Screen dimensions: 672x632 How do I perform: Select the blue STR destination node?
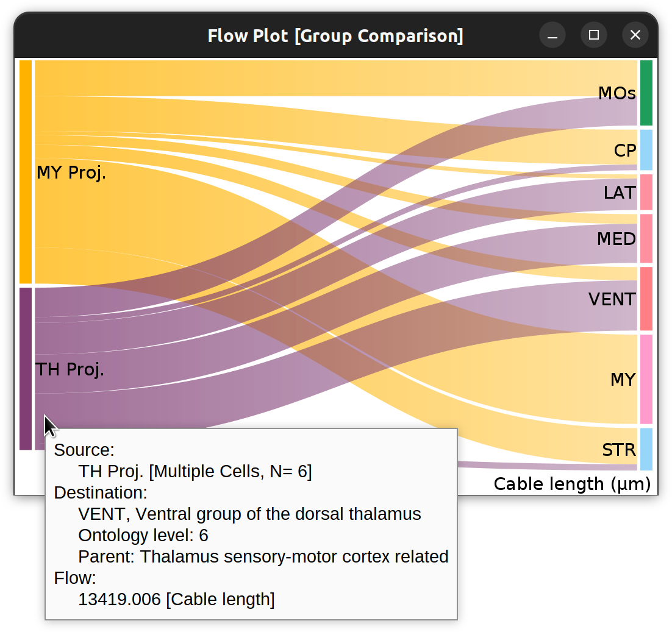[x=646, y=449]
